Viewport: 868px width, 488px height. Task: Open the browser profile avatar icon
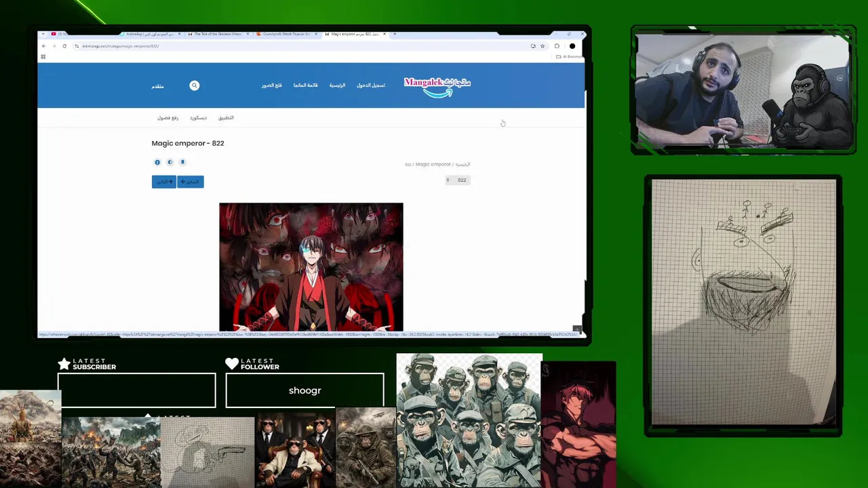pyautogui.click(x=572, y=46)
